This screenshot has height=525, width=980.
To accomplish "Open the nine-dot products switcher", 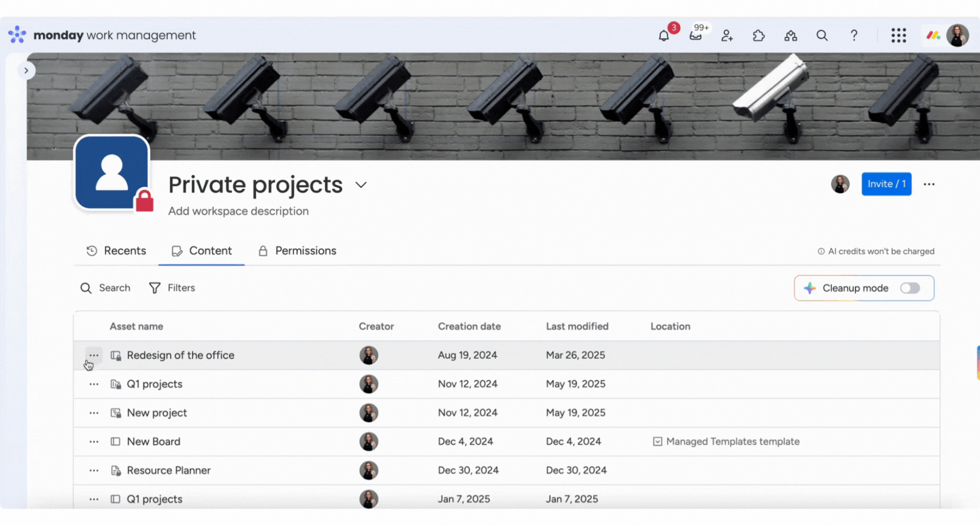I will coord(898,36).
